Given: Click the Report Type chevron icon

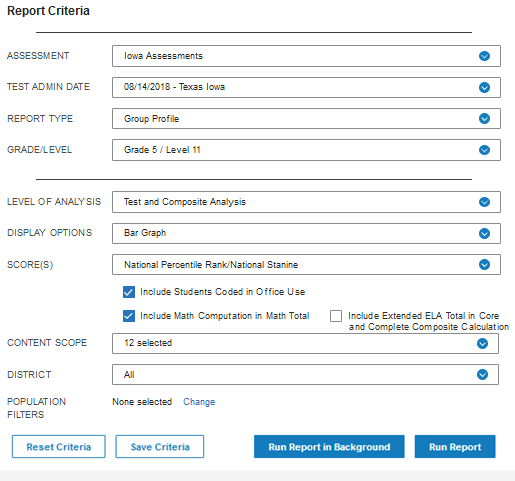Looking at the screenshot, I should (484, 118).
